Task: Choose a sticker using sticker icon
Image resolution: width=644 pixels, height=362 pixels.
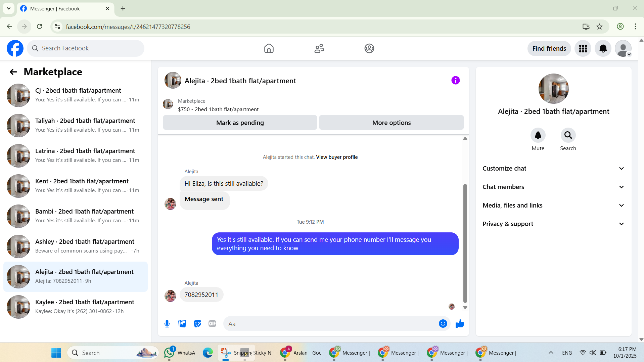Action: tap(197, 324)
